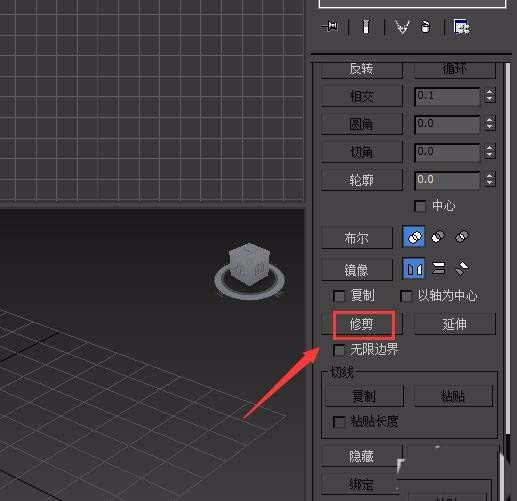Select mirror both axes icon
This screenshot has width=517, height=501.
[x=461, y=268]
